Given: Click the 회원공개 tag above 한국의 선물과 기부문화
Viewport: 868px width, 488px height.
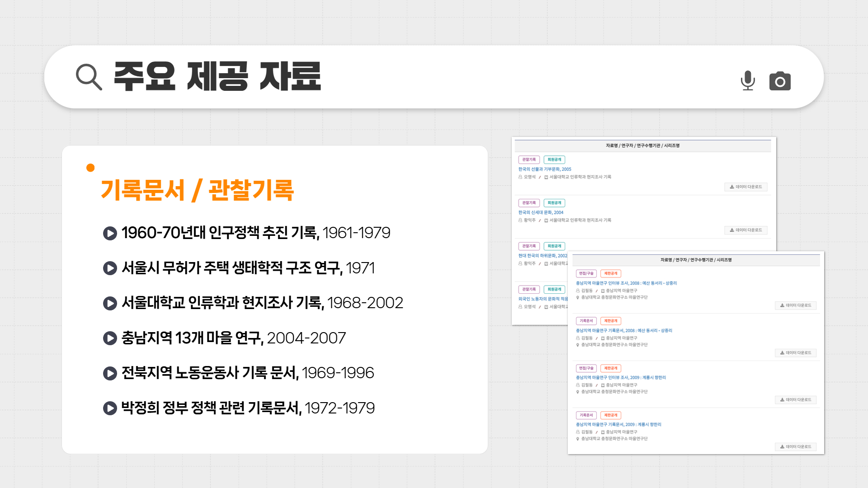Looking at the screenshot, I should coord(554,160).
